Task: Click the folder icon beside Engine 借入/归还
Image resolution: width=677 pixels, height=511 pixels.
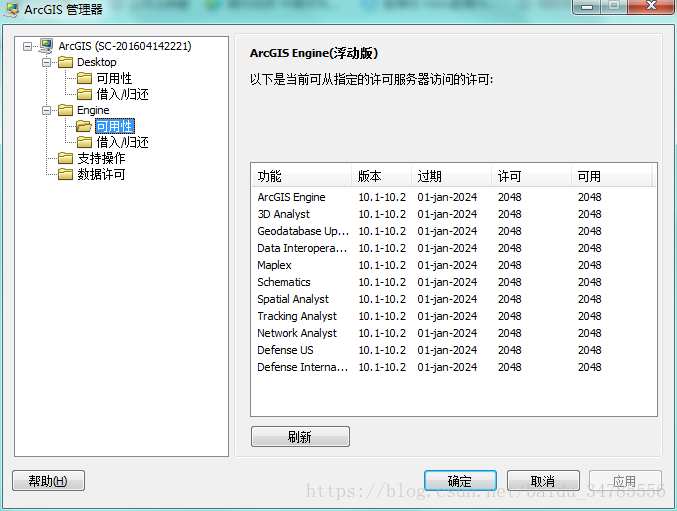Action: (84, 142)
